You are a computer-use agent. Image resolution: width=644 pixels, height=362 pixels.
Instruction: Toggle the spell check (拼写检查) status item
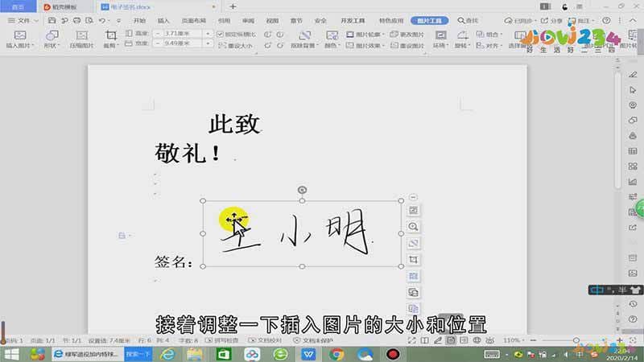(222, 340)
